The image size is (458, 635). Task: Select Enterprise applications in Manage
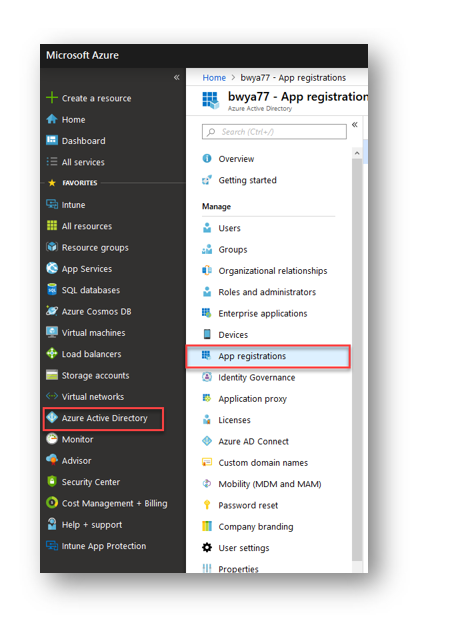[263, 313]
